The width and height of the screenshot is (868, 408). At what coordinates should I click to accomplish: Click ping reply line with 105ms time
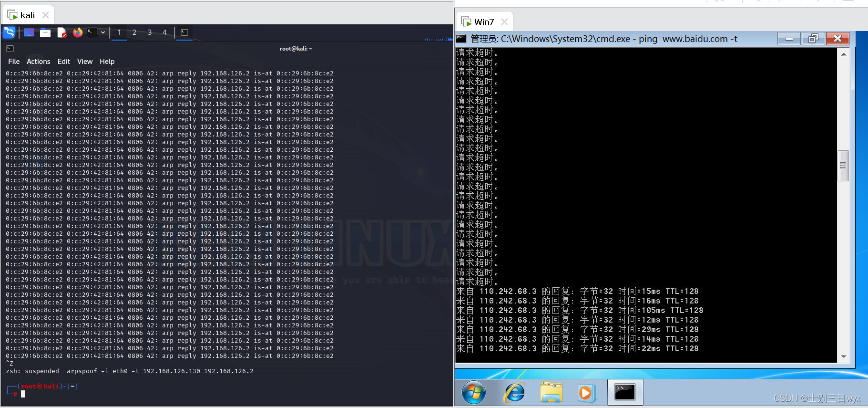[x=580, y=311]
